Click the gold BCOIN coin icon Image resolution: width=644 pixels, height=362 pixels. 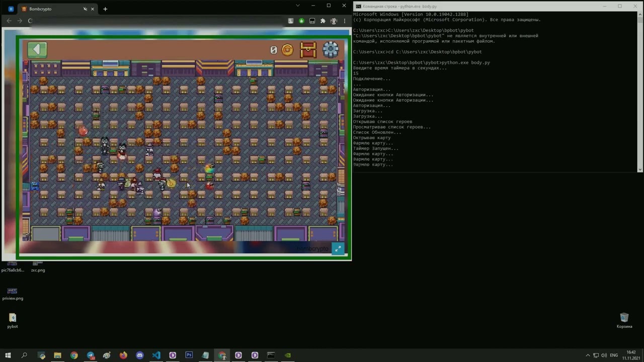[287, 50]
